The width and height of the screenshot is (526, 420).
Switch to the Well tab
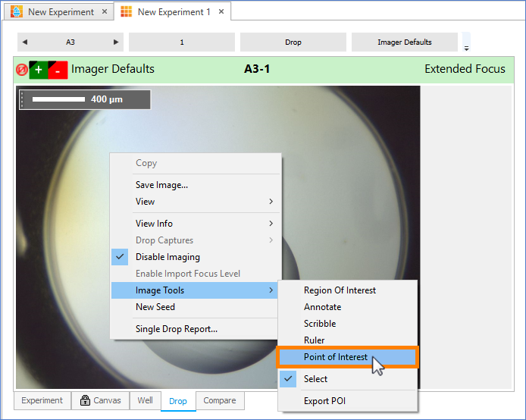(x=146, y=400)
